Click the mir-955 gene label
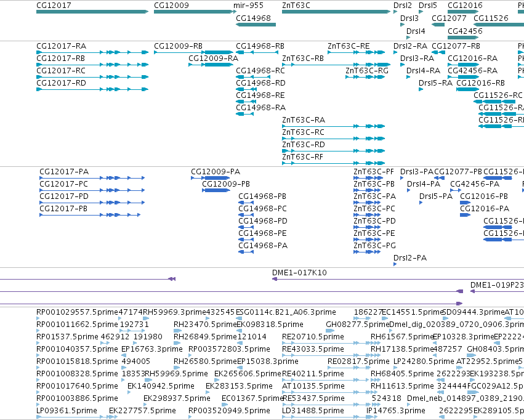The image size is (524, 420). [248, 6]
